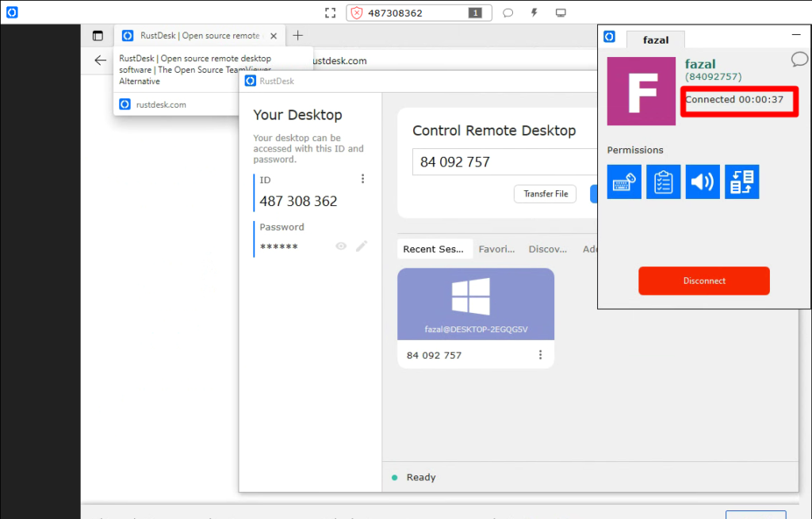Open the display settings monitor icon
The height and width of the screenshot is (519, 812).
(x=561, y=13)
